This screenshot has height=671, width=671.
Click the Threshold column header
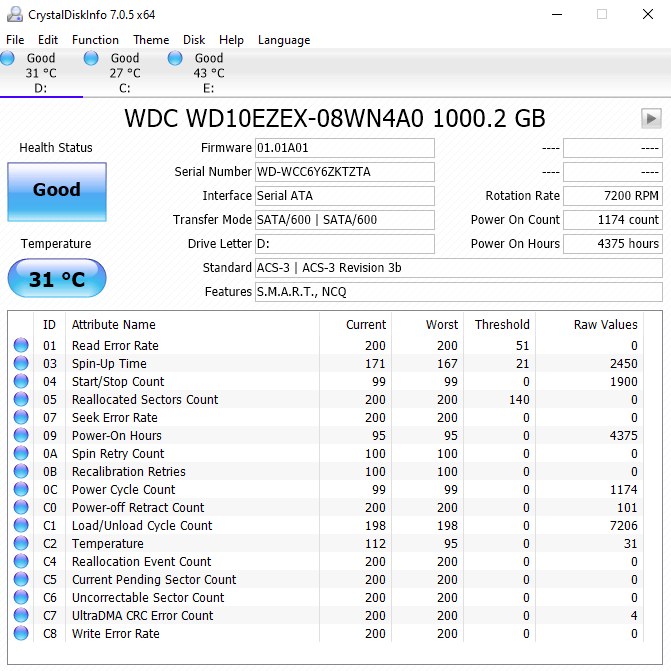(502, 324)
